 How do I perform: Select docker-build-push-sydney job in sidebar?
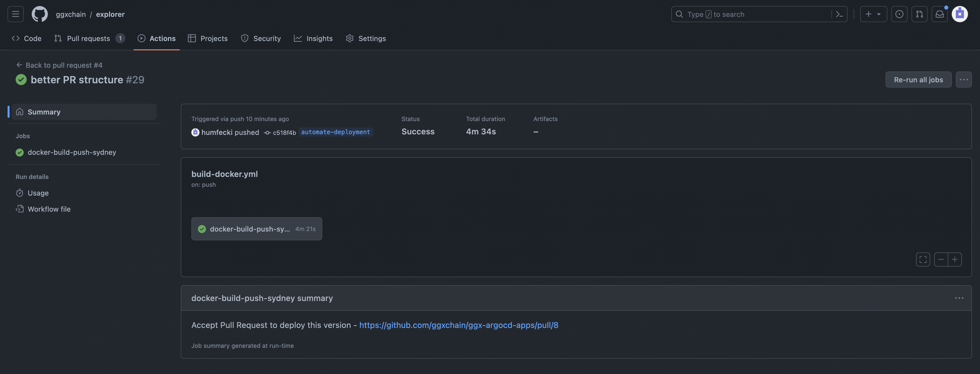(x=72, y=153)
